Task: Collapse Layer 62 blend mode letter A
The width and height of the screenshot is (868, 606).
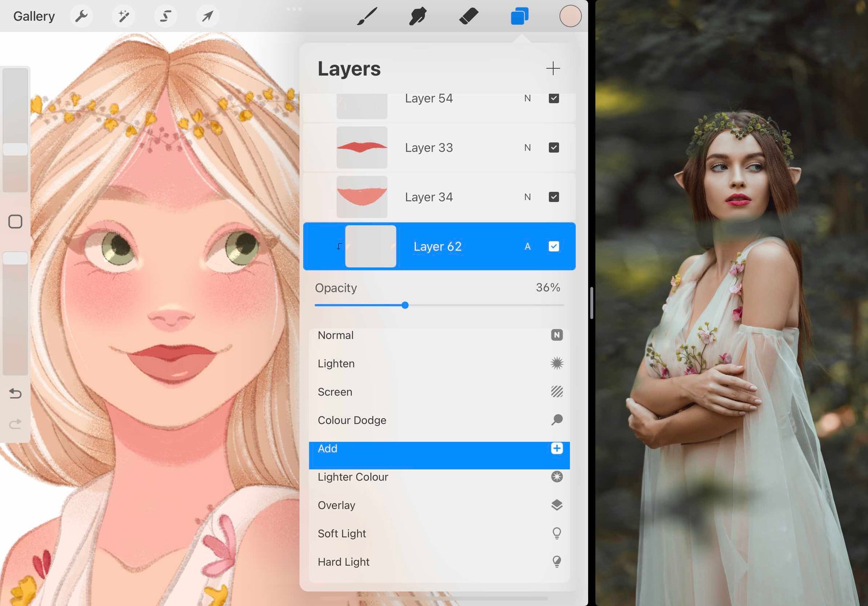Action: (x=527, y=247)
